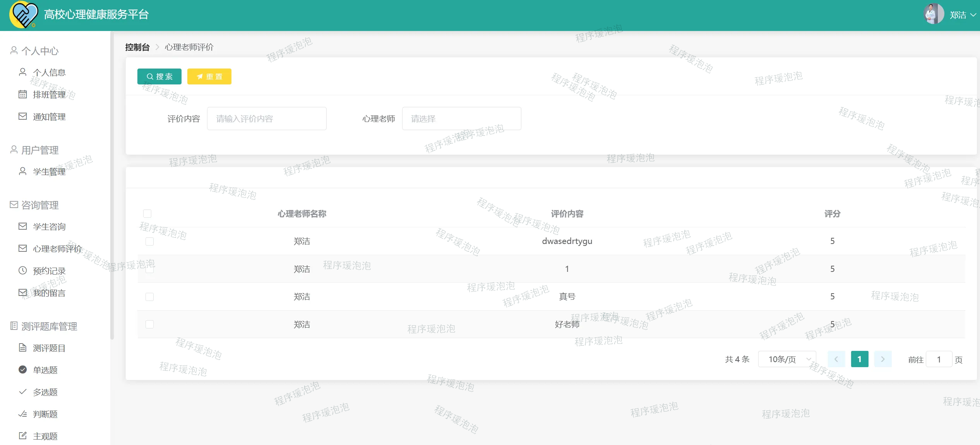Click the person icon beside 学生管理

tap(23, 171)
